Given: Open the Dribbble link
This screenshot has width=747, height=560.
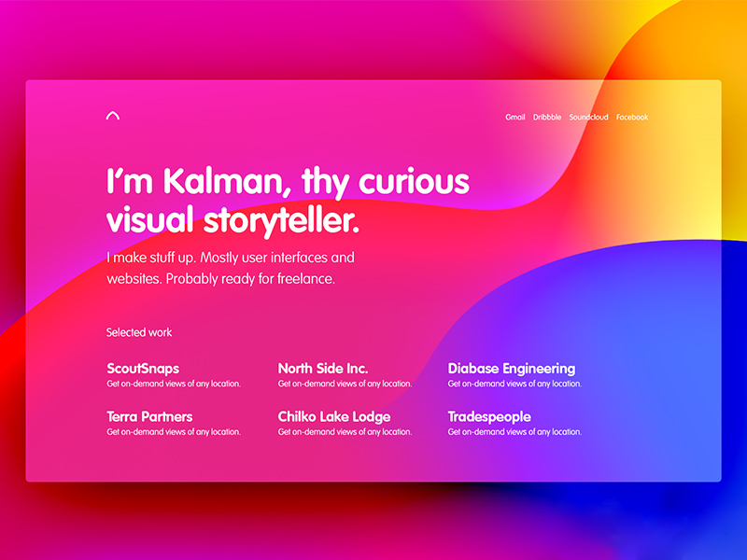Looking at the screenshot, I should pos(546,117).
